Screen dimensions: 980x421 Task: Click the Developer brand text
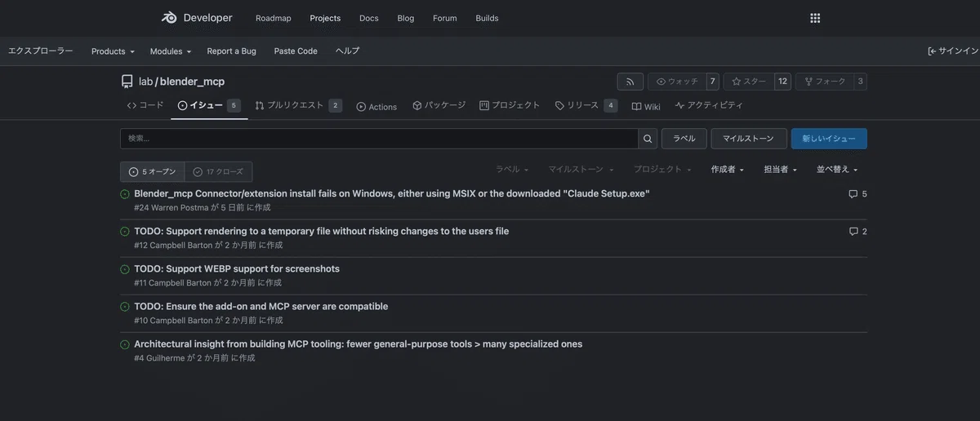pyautogui.click(x=207, y=18)
